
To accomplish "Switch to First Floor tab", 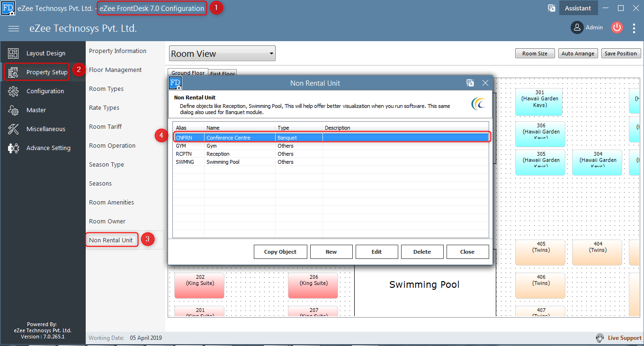I will [223, 74].
